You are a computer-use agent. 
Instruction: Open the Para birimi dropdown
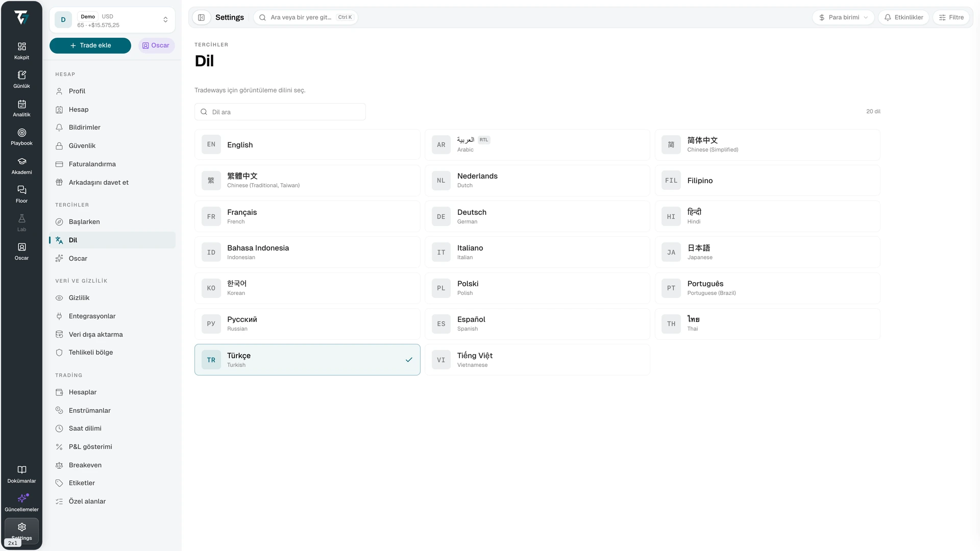pyautogui.click(x=843, y=17)
